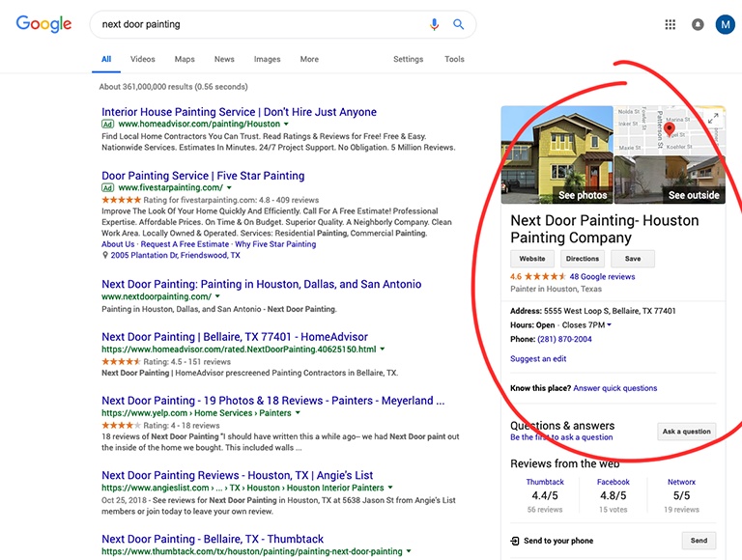Click the Save button
The width and height of the screenshot is (742, 560).
pyautogui.click(x=633, y=259)
